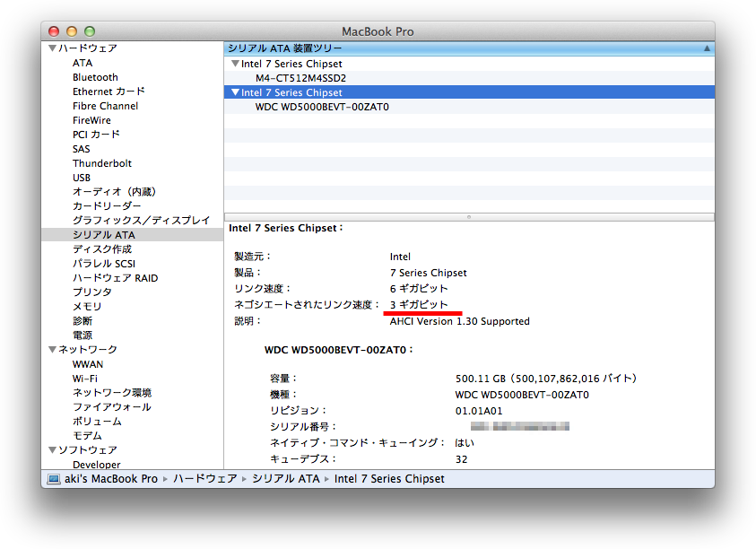Click the revision value 01.01A01
The width and height of the screenshot is (756, 549).
pyautogui.click(x=479, y=411)
